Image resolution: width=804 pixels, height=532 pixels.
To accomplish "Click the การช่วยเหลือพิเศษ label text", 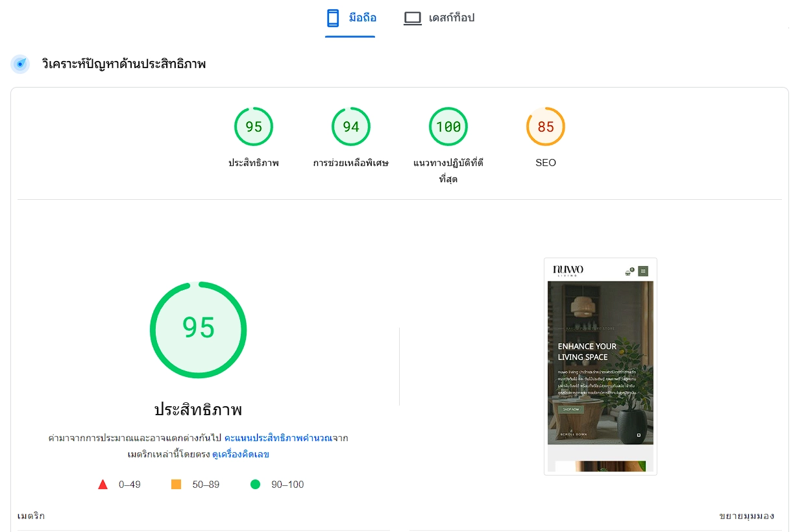I will [x=351, y=163].
